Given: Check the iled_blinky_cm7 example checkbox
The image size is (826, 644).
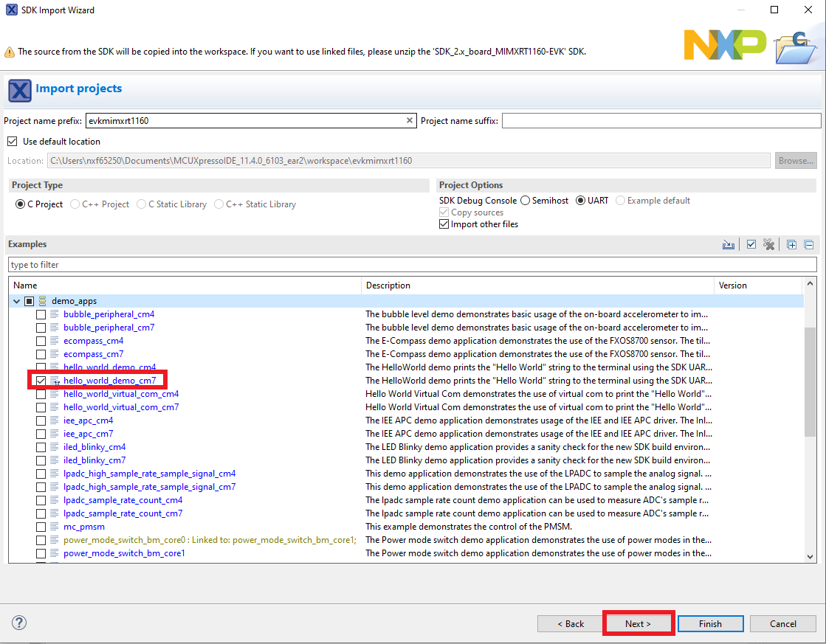Looking at the screenshot, I should coord(41,460).
